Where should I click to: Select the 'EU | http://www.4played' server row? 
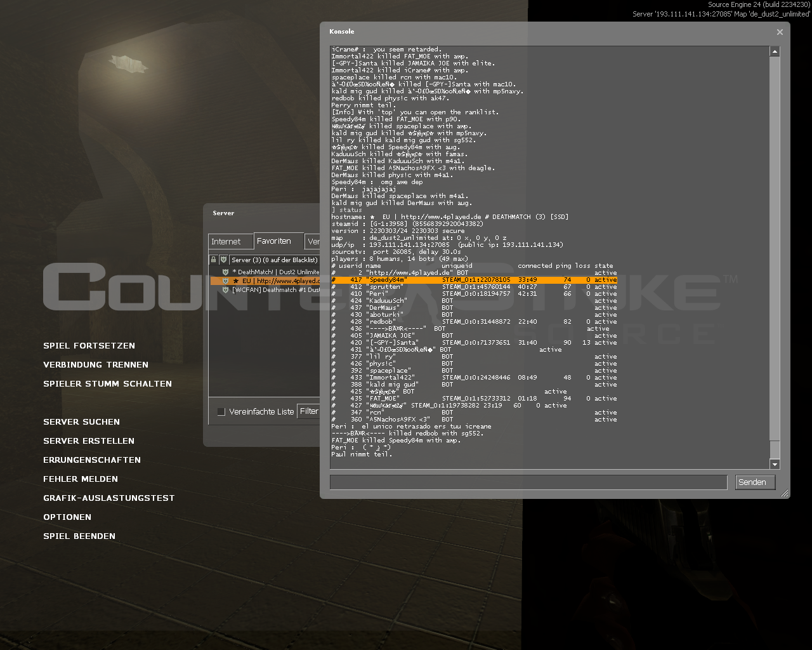[265, 281]
